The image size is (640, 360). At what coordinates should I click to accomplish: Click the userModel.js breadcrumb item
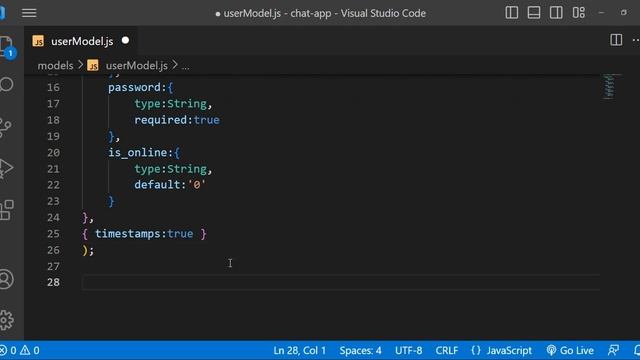[x=136, y=65]
